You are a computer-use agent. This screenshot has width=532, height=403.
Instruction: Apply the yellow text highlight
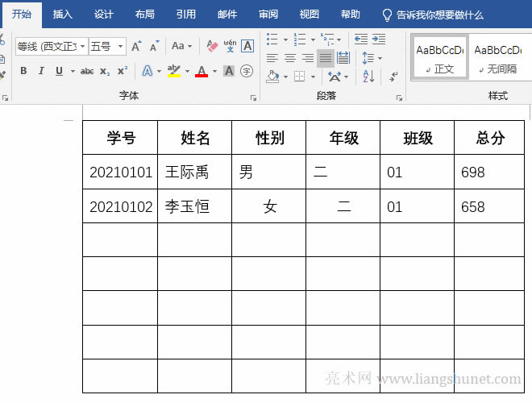pyautogui.click(x=174, y=71)
